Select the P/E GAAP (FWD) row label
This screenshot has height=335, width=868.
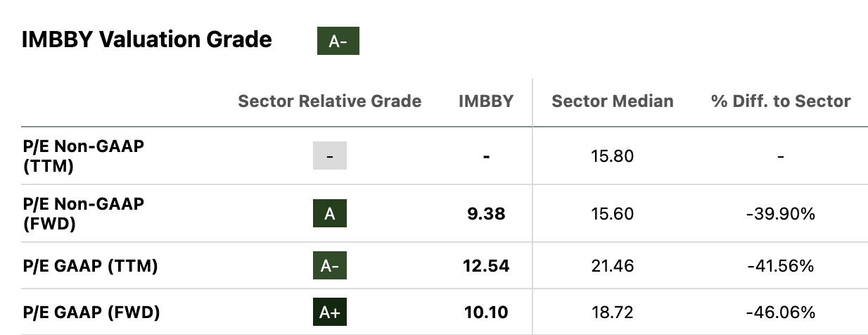click(91, 312)
